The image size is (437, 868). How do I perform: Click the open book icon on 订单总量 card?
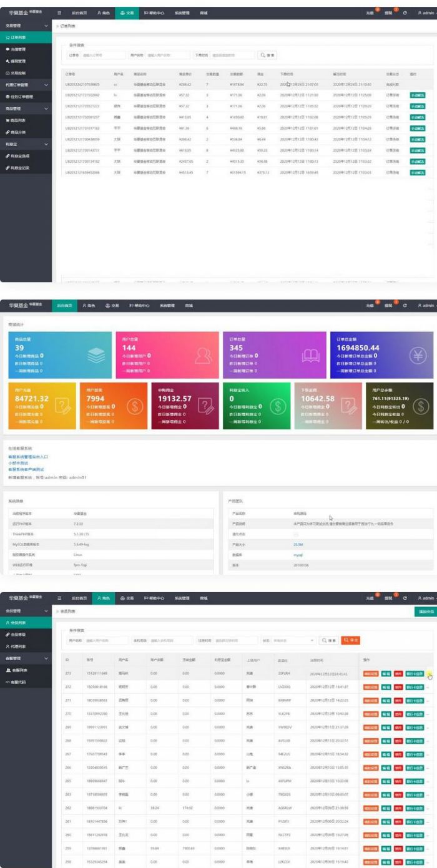(x=310, y=355)
